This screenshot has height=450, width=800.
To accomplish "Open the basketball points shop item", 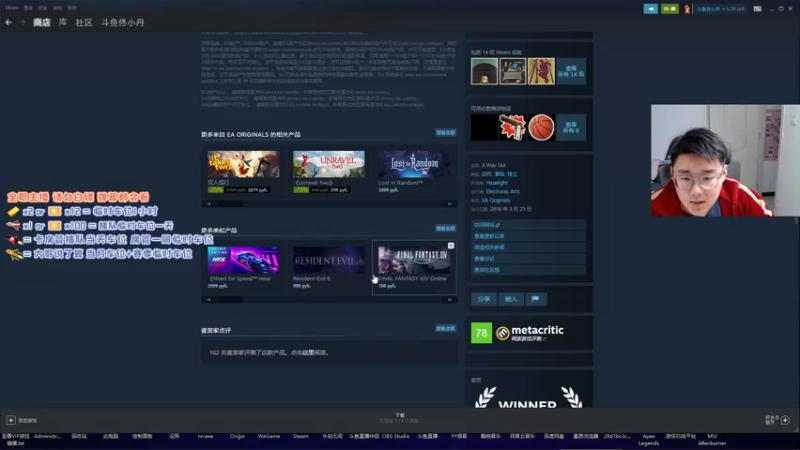I will click(541, 128).
